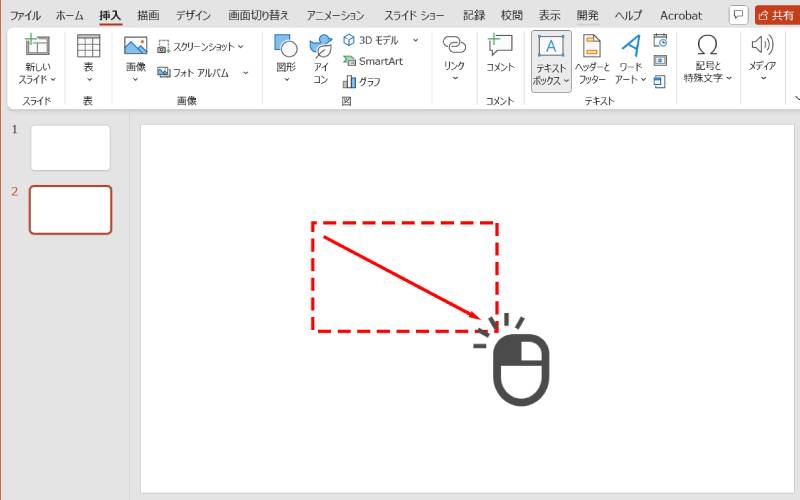Click the 新しいスライド icon

click(38, 46)
